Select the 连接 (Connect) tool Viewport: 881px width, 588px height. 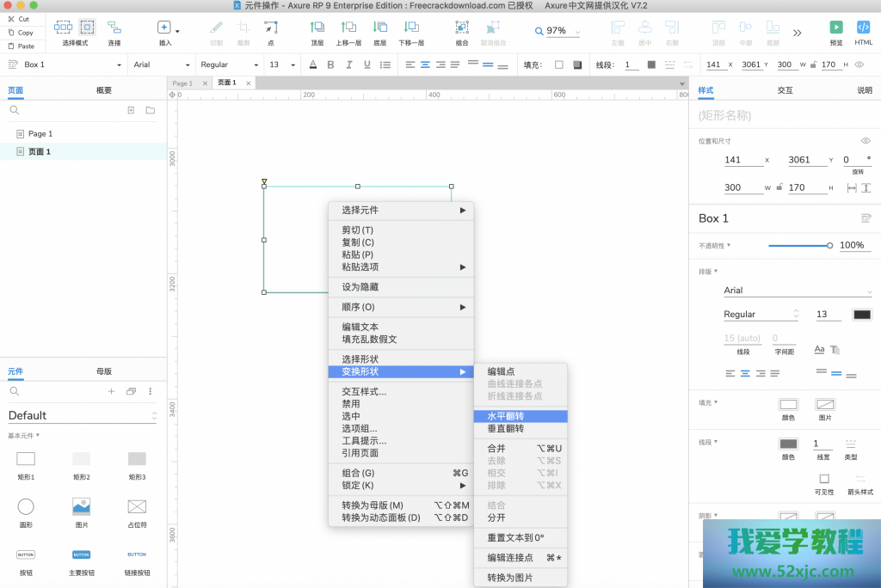point(114,28)
